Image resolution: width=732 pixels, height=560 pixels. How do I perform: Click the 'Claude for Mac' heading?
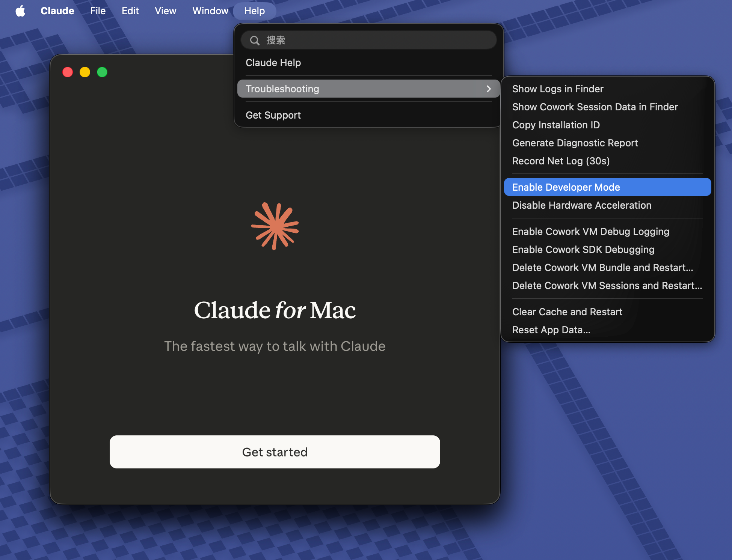[x=275, y=310]
